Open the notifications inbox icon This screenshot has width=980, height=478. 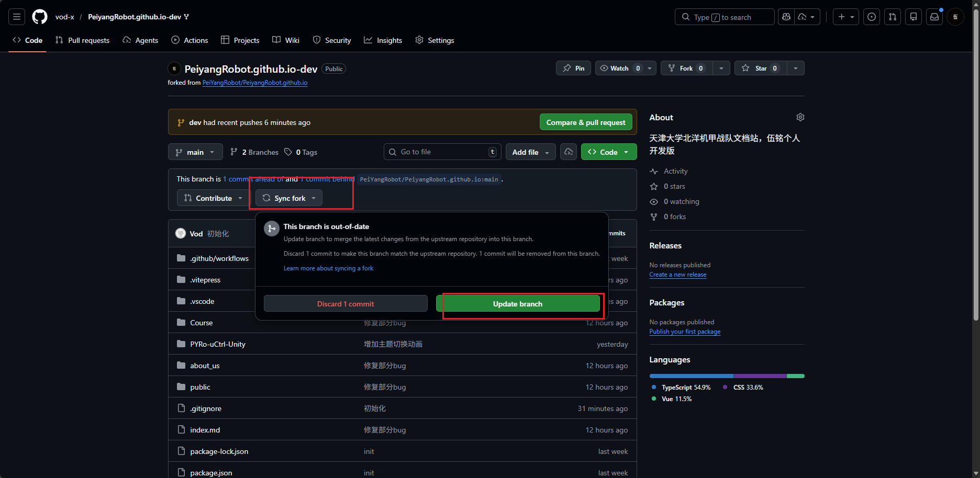934,17
